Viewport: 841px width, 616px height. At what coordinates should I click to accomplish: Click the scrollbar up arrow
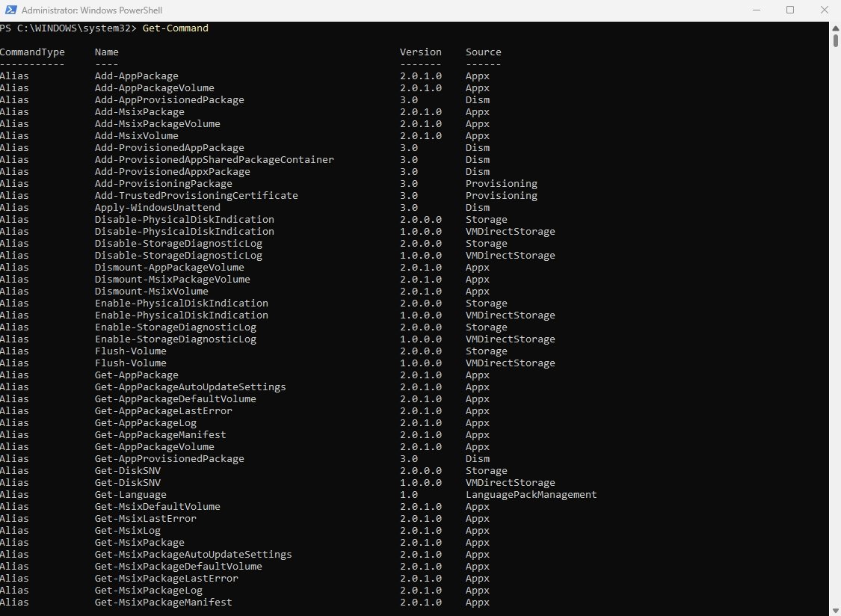coord(836,28)
